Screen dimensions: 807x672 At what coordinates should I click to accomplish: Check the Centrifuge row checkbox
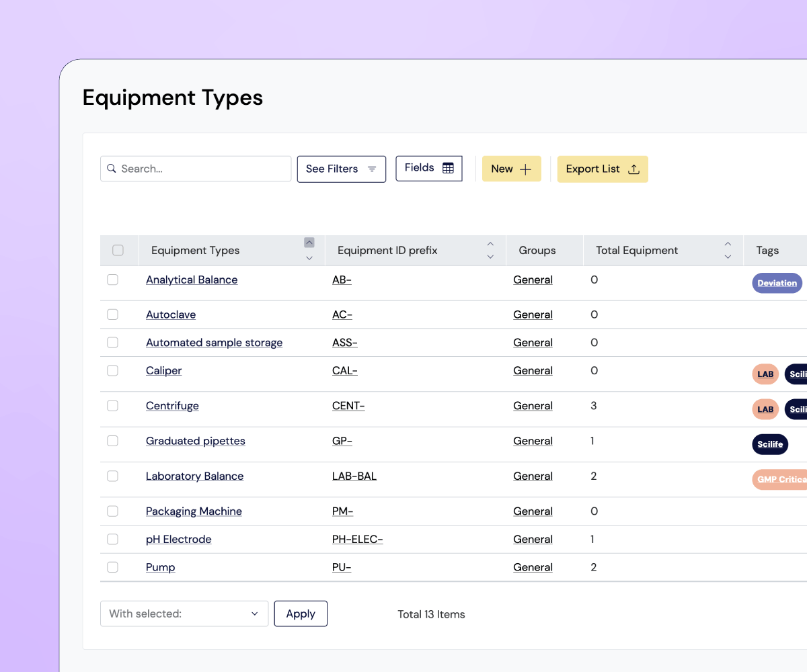[x=112, y=406]
